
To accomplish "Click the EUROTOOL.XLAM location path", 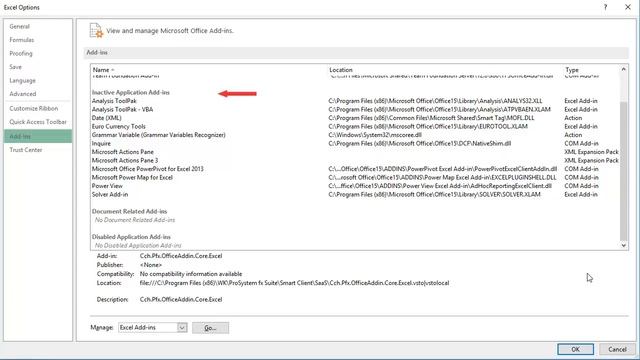I will [428, 127].
